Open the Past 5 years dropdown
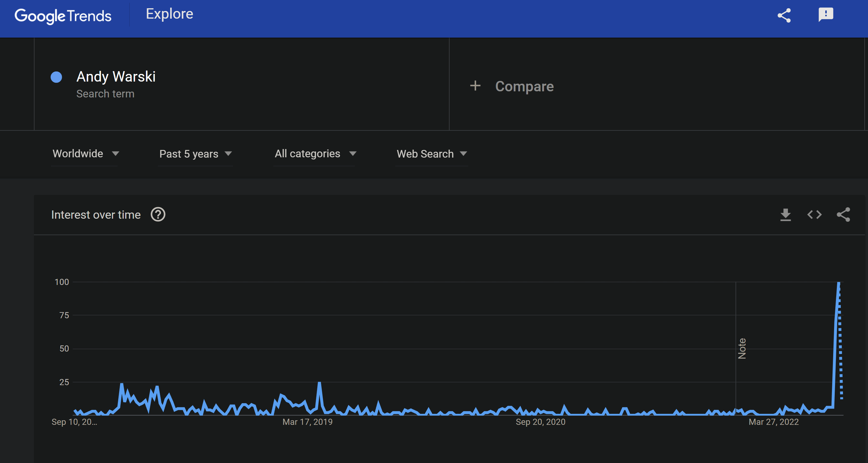 coord(195,154)
